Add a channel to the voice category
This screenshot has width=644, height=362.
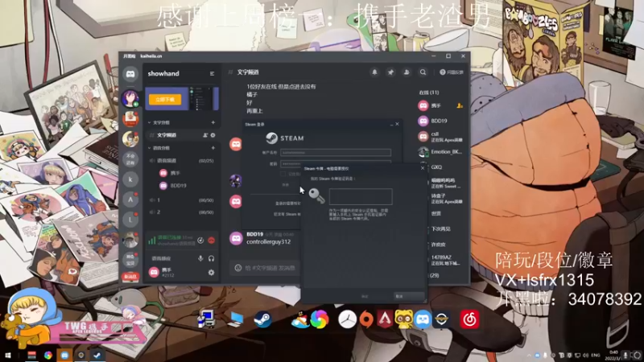click(x=213, y=148)
